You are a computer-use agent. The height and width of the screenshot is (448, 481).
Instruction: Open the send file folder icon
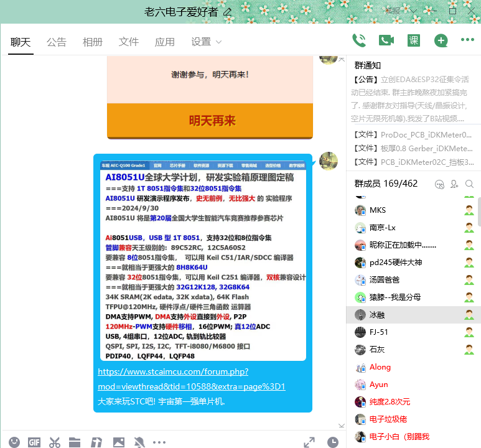point(75,442)
